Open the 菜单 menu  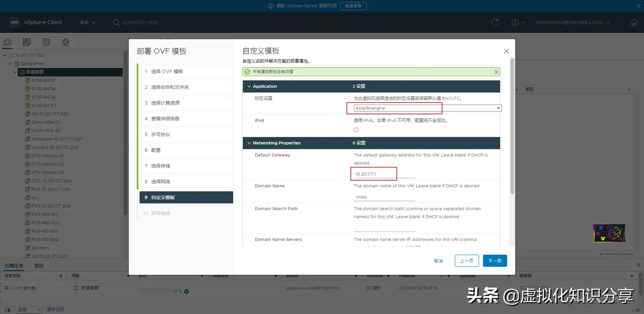point(87,22)
